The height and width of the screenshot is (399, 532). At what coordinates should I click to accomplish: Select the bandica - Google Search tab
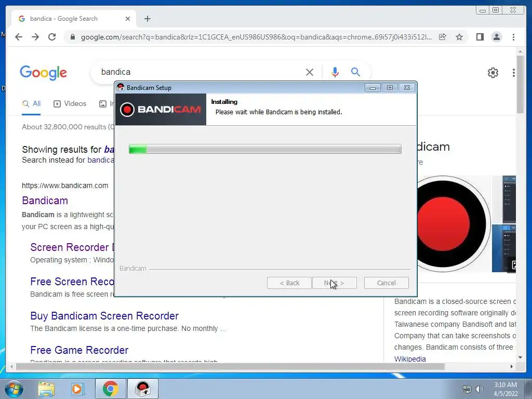point(74,19)
